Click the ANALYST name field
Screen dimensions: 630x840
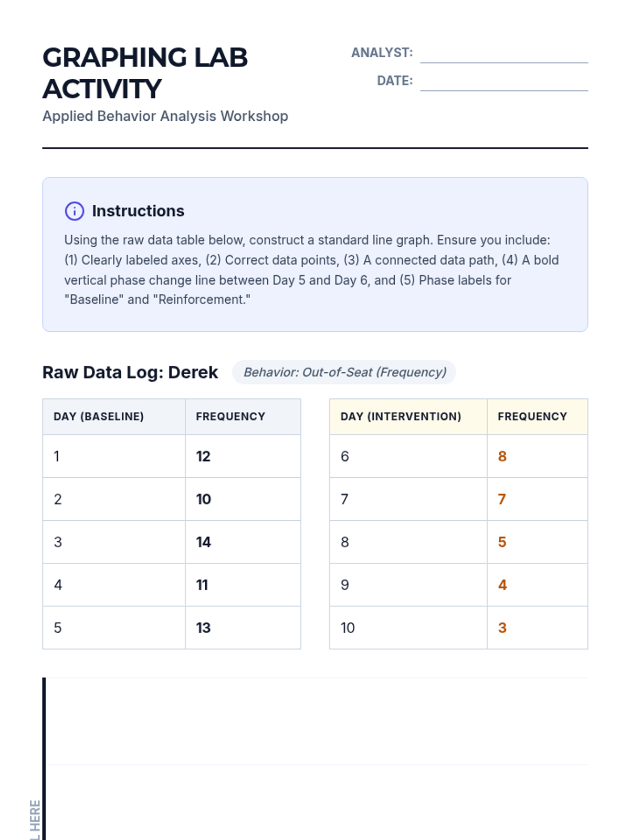pyautogui.click(x=503, y=54)
